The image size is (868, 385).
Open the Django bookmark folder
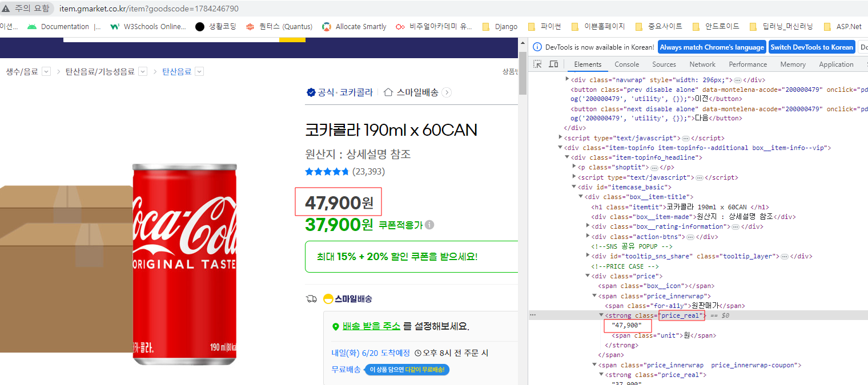(x=500, y=27)
